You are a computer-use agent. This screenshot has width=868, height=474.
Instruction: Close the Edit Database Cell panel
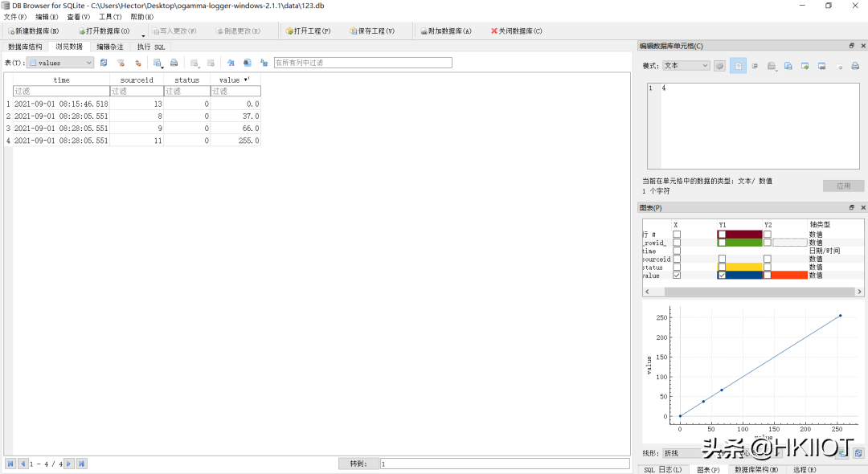point(863,46)
